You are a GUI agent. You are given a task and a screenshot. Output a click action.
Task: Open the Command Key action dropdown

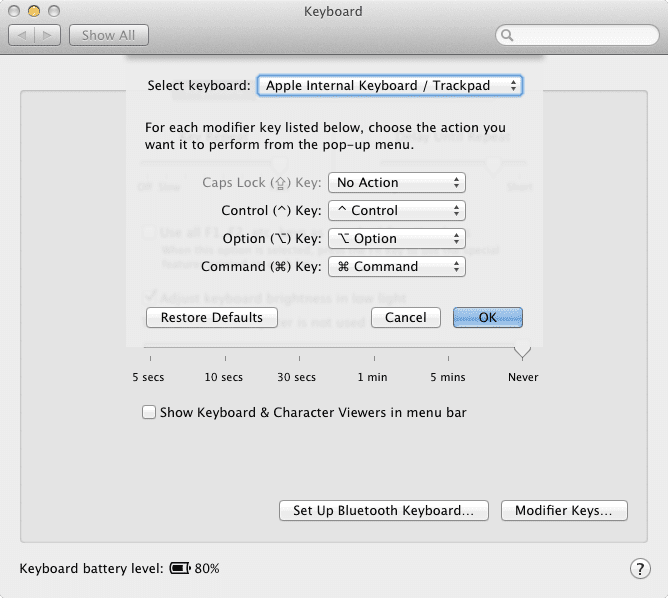tap(397, 267)
